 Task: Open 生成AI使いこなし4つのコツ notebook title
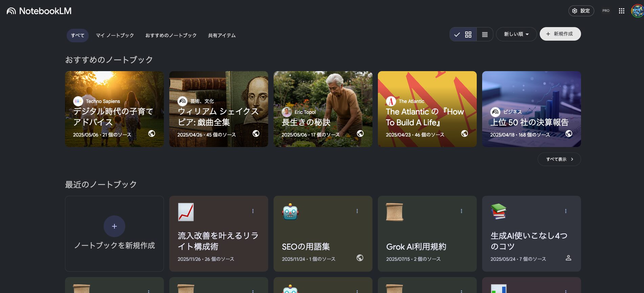[529, 241]
